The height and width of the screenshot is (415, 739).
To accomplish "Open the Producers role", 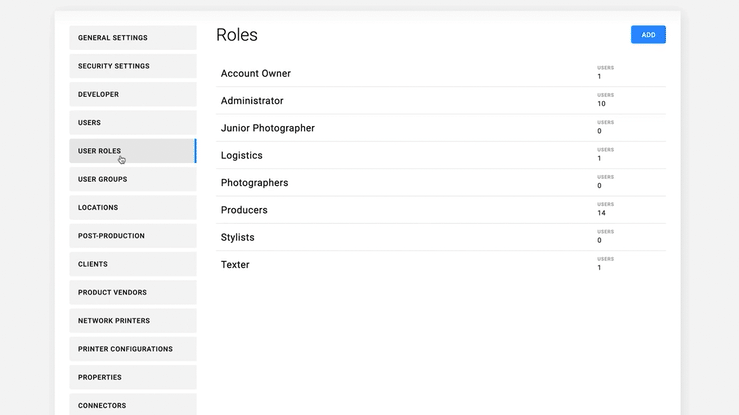I will pos(441,210).
